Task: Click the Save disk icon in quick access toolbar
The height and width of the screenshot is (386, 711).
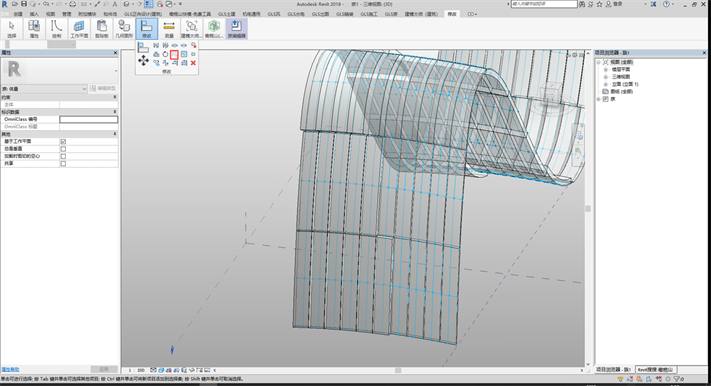Action: [x=24, y=4]
